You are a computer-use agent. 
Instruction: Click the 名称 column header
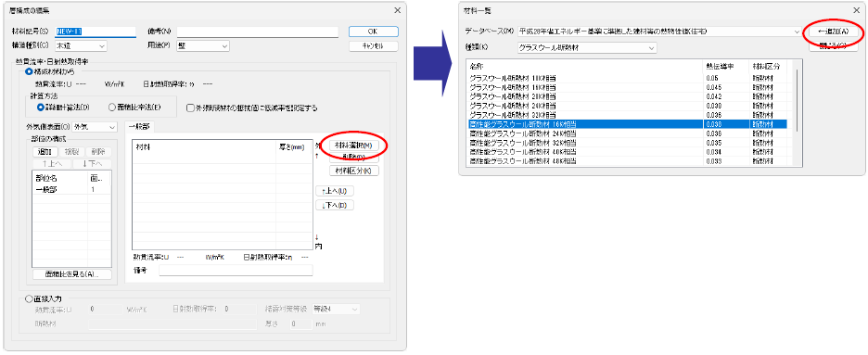pyautogui.click(x=585, y=66)
